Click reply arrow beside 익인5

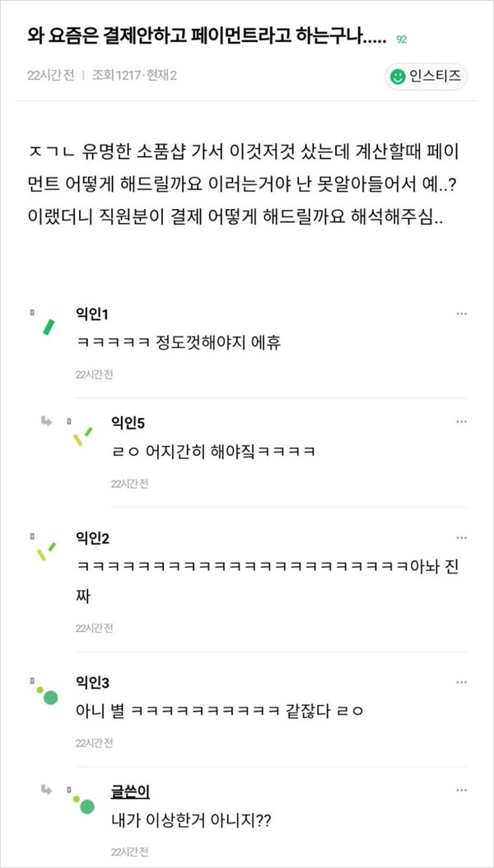point(47,421)
